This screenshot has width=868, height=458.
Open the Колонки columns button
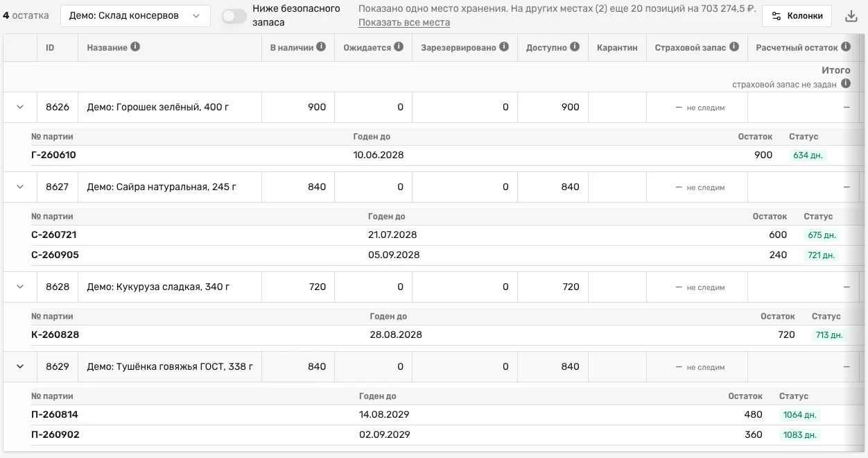797,16
